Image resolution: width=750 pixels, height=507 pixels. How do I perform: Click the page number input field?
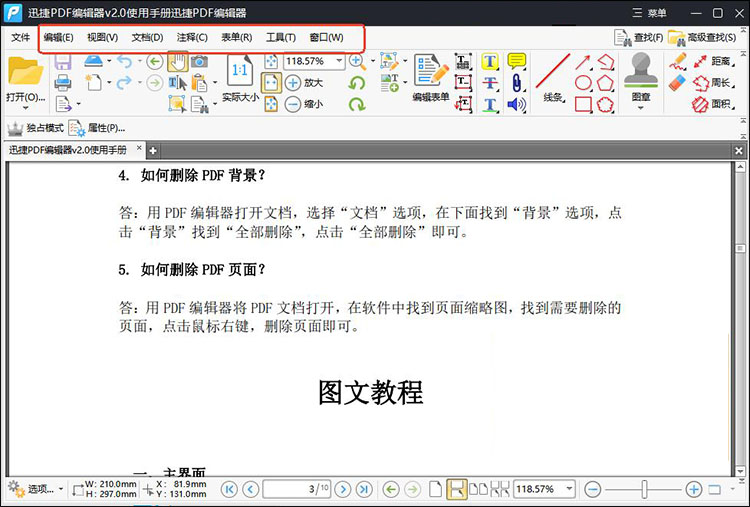pos(296,489)
